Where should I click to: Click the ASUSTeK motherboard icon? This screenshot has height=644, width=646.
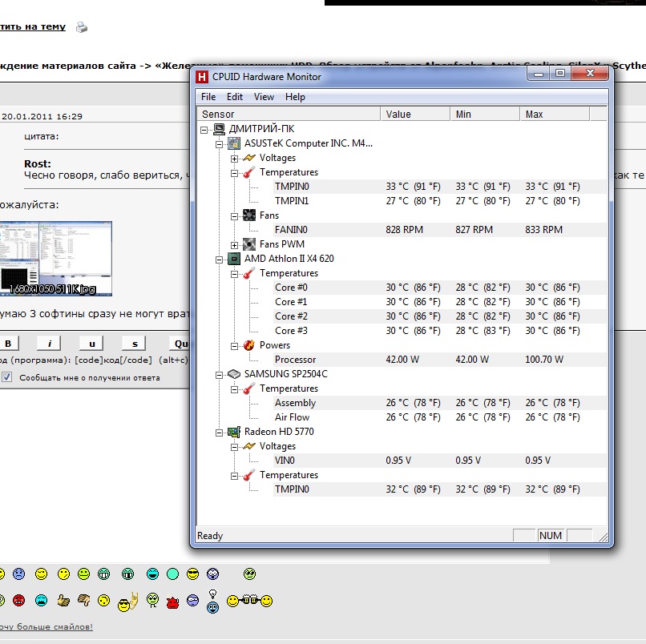[x=234, y=143]
